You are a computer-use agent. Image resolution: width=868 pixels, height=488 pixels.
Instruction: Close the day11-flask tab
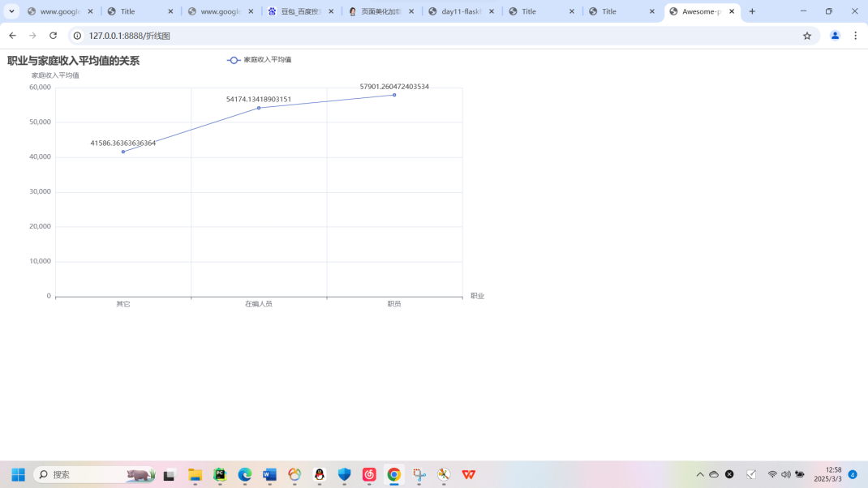492,11
